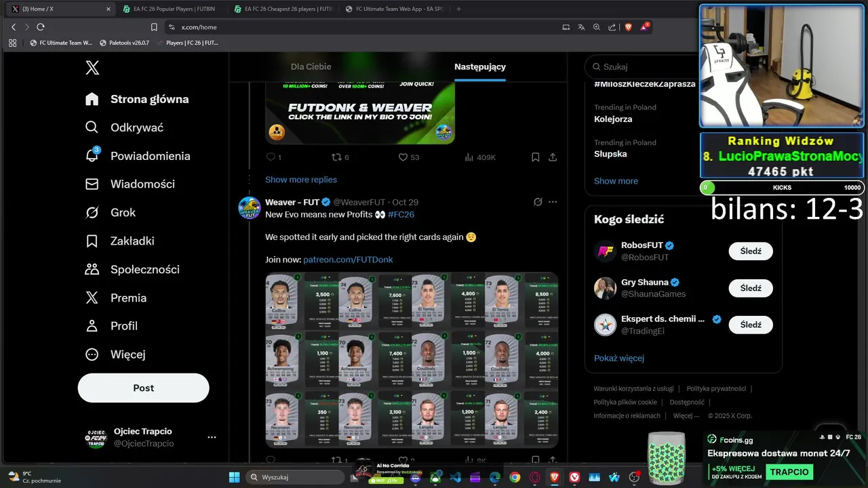Open Brave Shields icon
The width and height of the screenshot is (868, 488).
[x=628, y=27]
